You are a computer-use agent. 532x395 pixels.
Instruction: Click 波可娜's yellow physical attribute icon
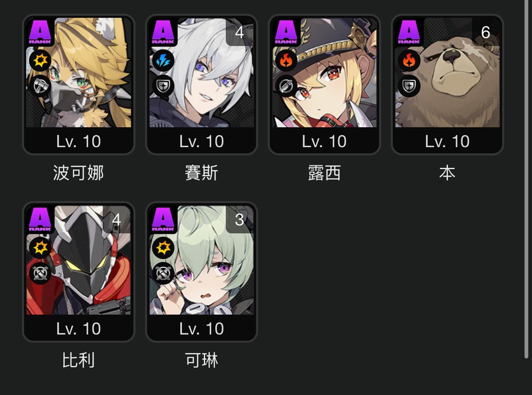(40, 61)
